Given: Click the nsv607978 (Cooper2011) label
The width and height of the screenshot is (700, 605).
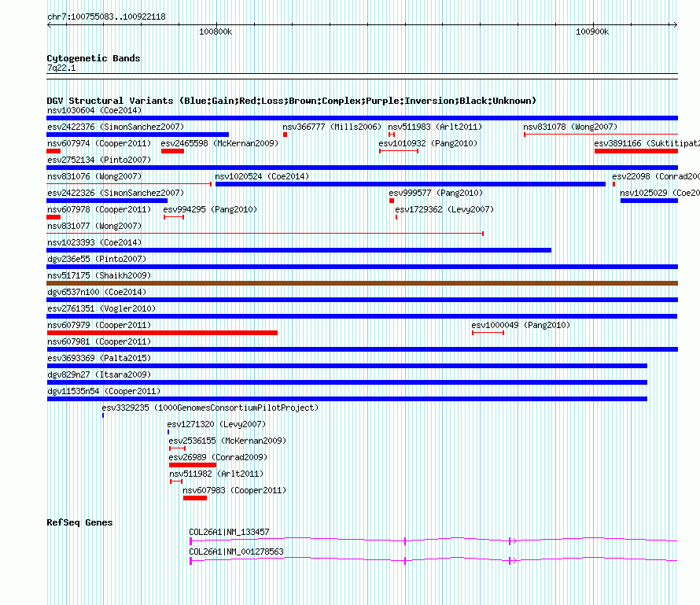Looking at the screenshot, I should pos(99,209).
